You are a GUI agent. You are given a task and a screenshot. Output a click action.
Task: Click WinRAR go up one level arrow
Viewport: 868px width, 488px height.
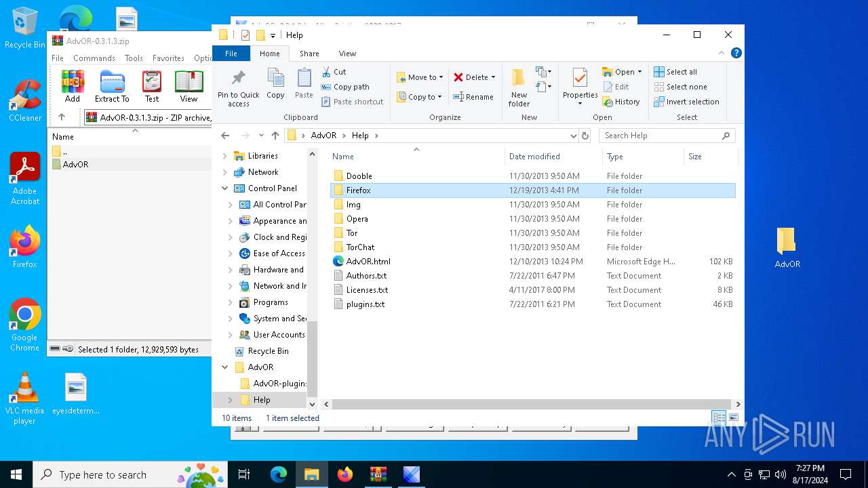(62, 117)
